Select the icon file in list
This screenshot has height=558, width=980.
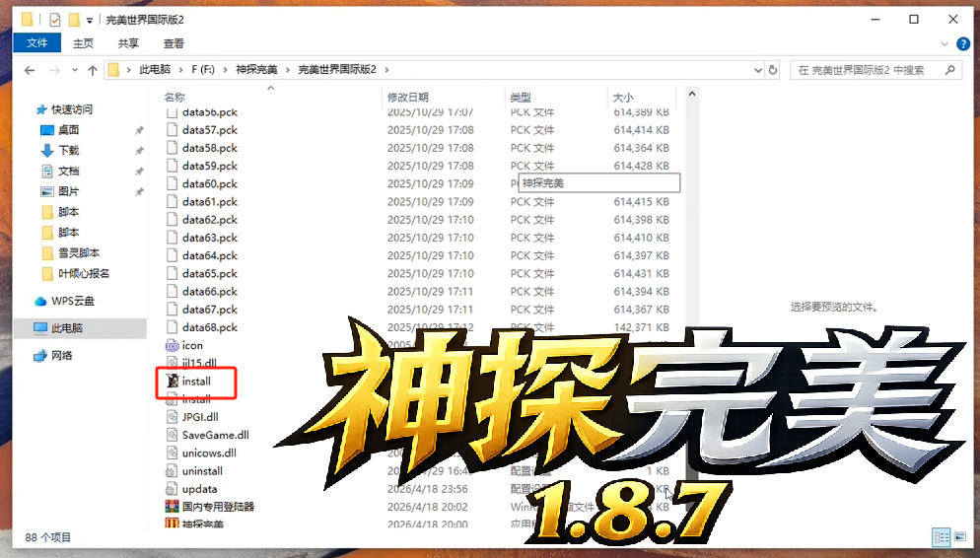tap(191, 345)
